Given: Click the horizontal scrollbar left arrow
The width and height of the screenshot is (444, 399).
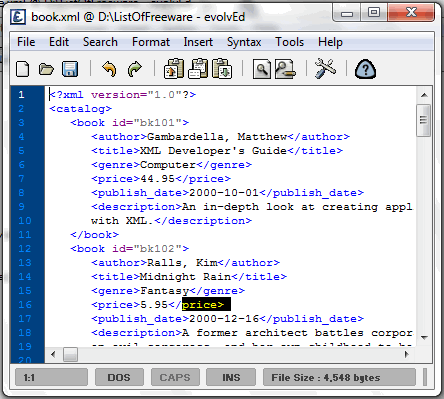Looking at the screenshot, I should coord(53,354).
